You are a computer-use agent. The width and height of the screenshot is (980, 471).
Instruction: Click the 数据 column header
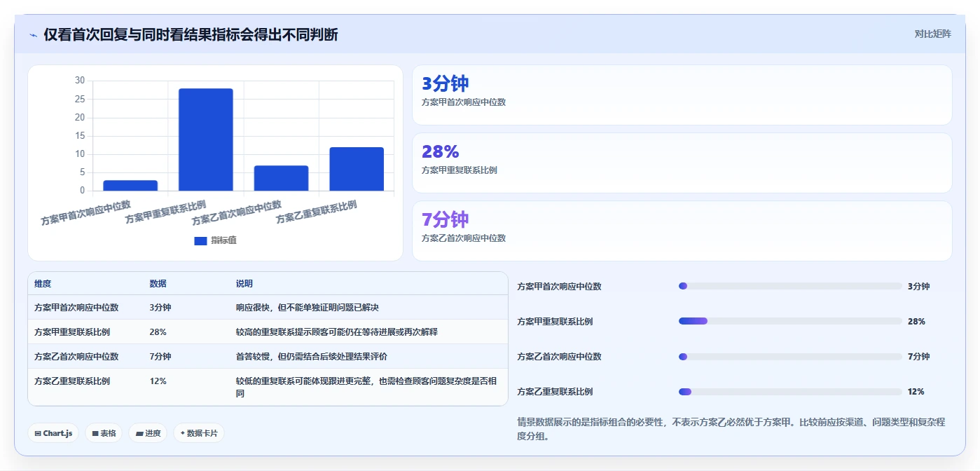pyautogui.click(x=158, y=284)
